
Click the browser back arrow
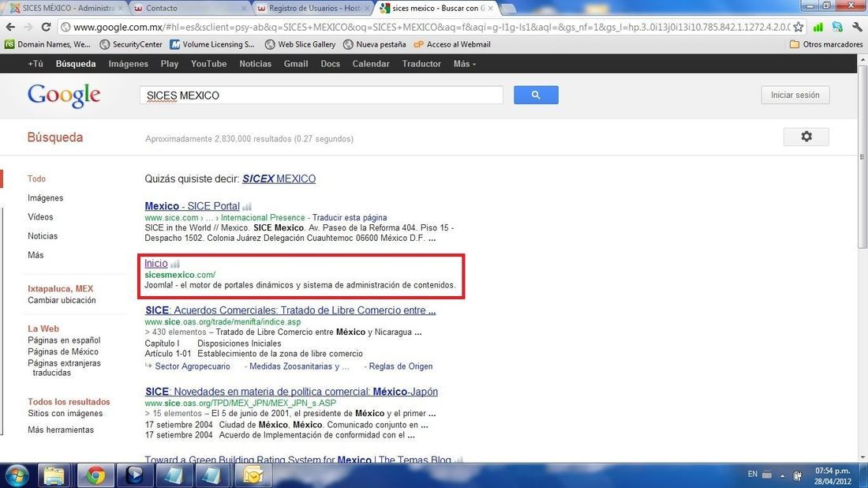10,27
